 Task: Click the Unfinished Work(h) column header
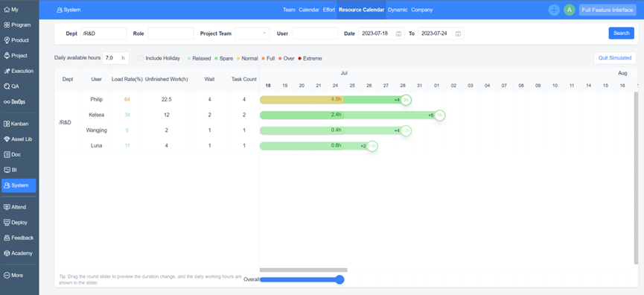(x=166, y=79)
